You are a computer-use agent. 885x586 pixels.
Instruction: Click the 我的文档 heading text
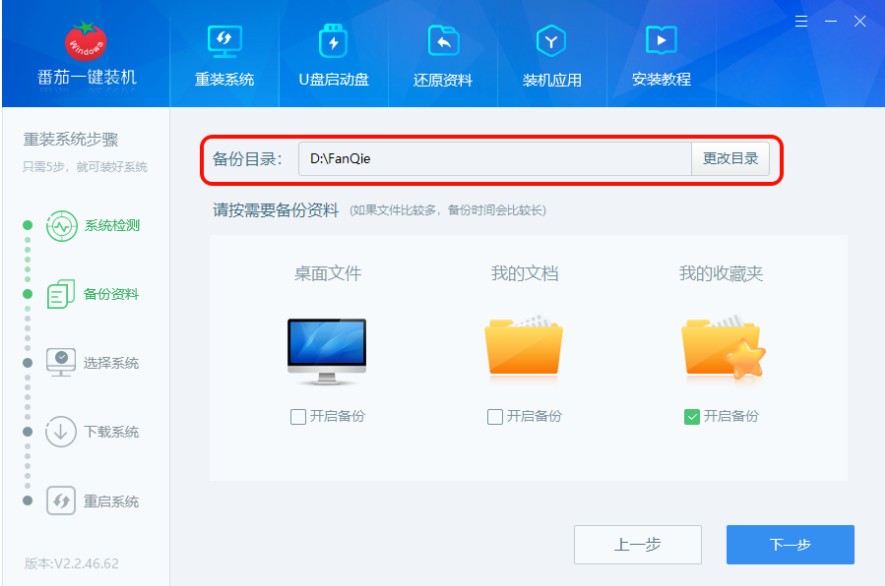[x=524, y=273]
